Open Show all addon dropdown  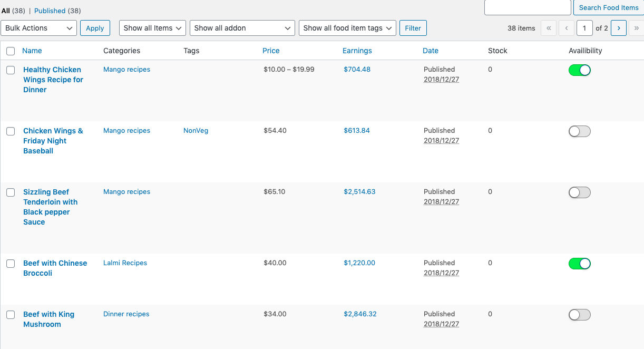pyautogui.click(x=242, y=28)
